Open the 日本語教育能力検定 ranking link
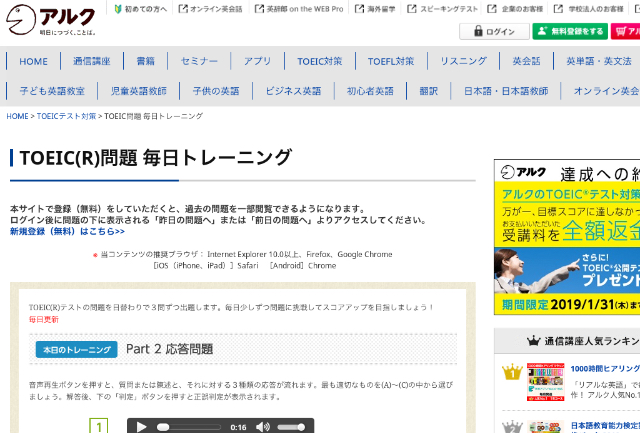This screenshot has width=640, height=433. (605, 425)
